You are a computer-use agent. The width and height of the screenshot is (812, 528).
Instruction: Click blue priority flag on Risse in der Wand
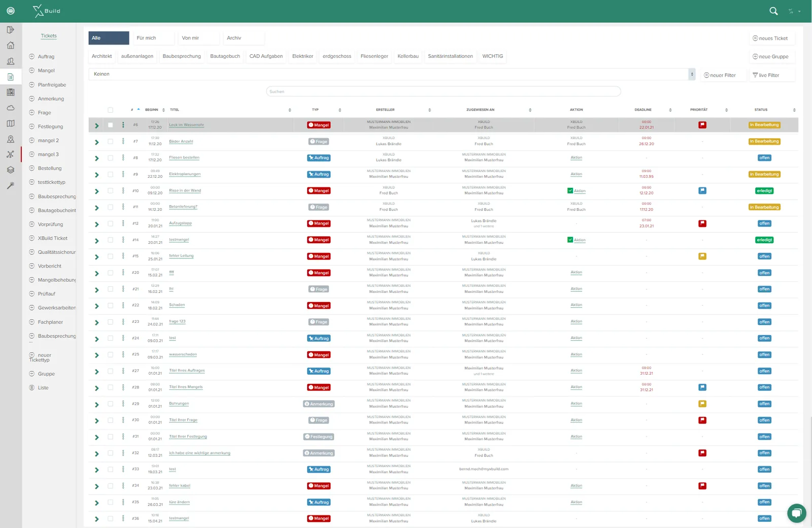(x=702, y=191)
